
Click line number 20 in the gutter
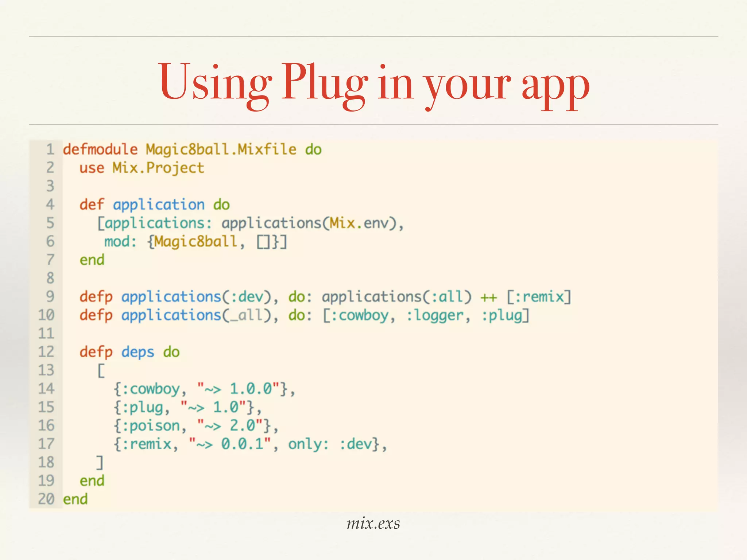tap(46, 499)
